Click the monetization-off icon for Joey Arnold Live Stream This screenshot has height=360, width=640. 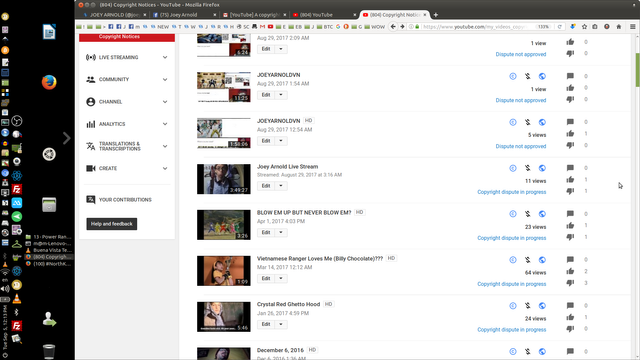click(x=527, y=168)
